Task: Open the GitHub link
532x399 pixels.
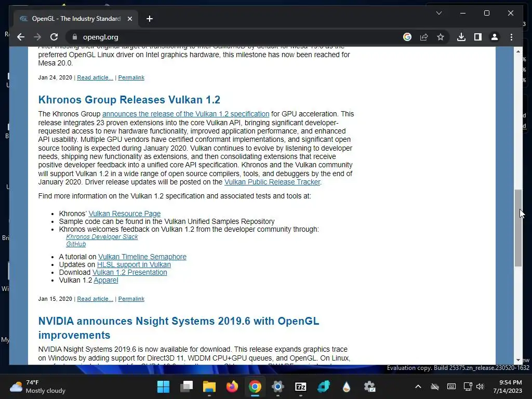Action: click(76, 244)
